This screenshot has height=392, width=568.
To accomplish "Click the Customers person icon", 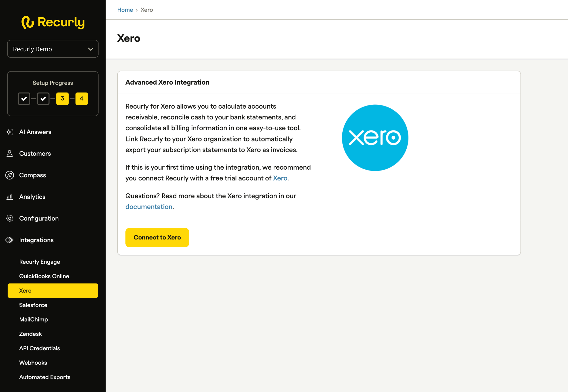I will click(x=10, y=154).
